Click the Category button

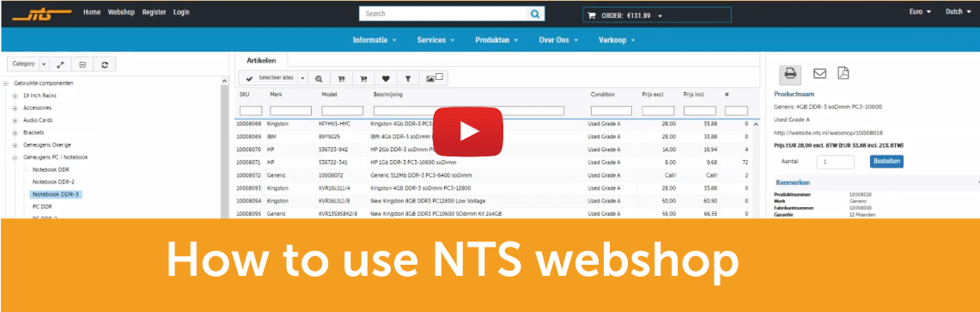(x=23, y=64)
